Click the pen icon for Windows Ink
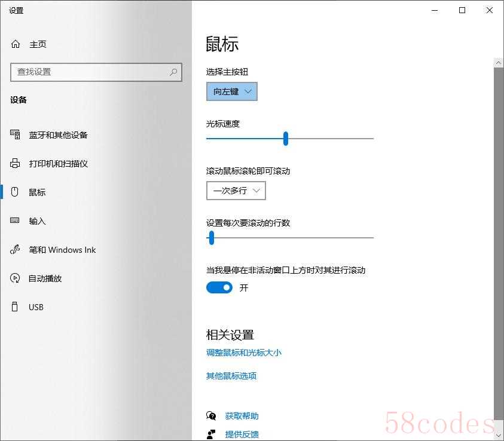504x441 pixels. pyautogui.click(x=15, y=249)
